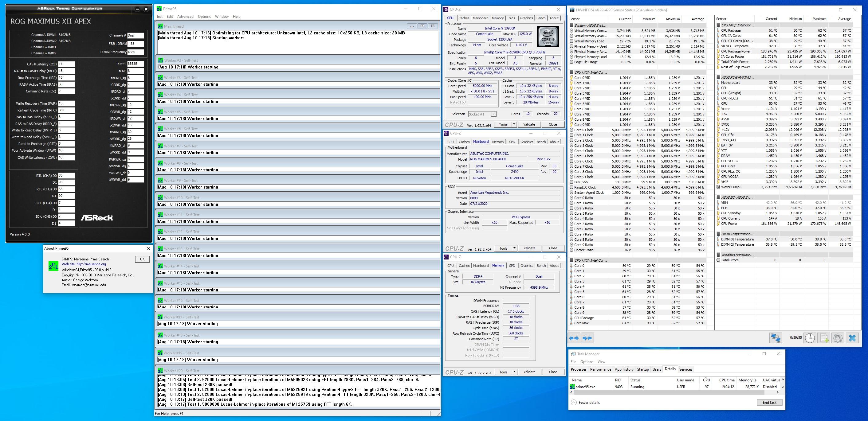Screen dimensions: 868x421
Task: Click Validate in the top CPU-Z window
Action: coord(529,124)
